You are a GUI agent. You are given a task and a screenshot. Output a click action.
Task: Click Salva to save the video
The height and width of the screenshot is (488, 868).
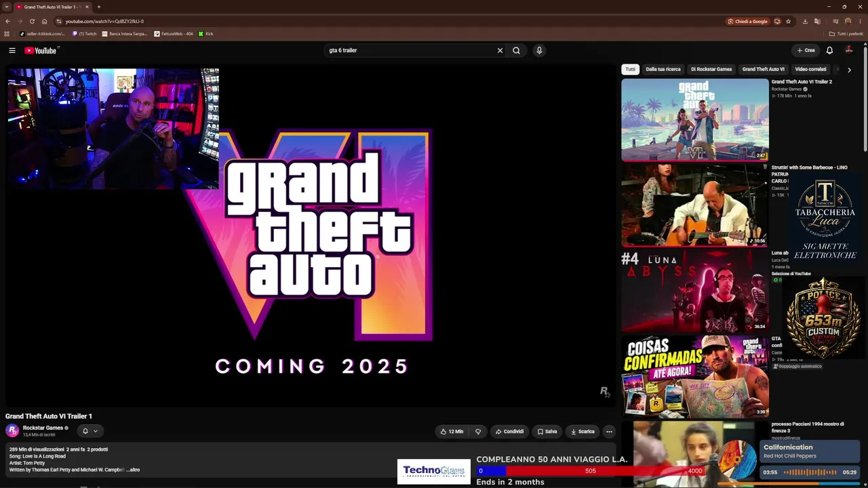click(x=547, y=432)
